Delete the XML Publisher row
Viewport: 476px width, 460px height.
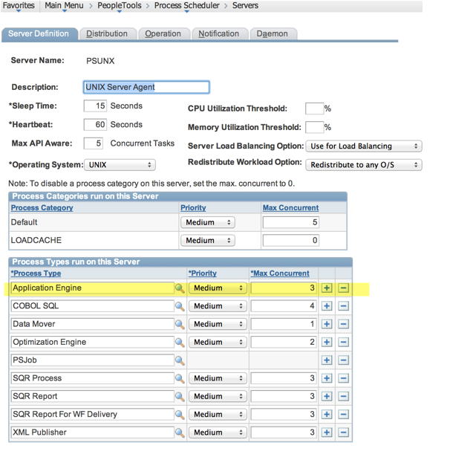pos(343,433)
